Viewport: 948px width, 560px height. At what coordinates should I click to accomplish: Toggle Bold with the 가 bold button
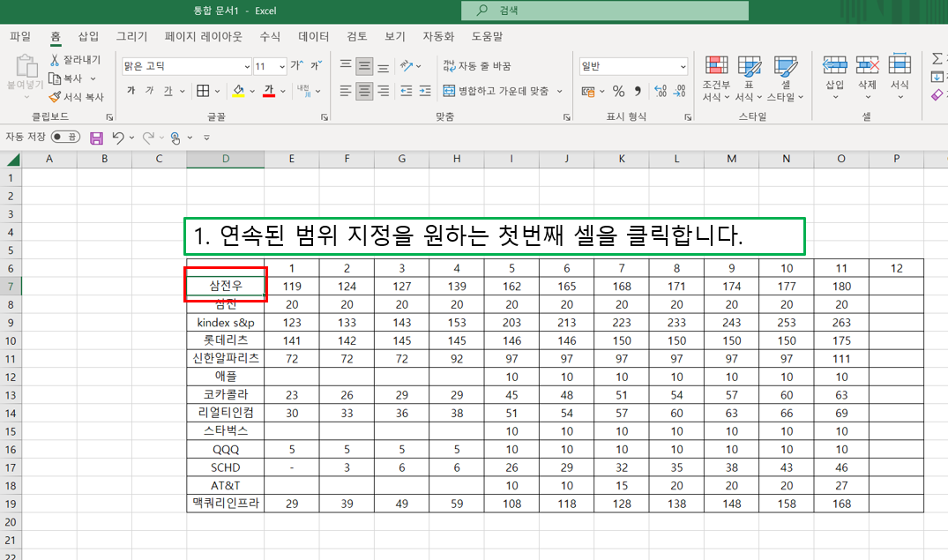(131, 91)
